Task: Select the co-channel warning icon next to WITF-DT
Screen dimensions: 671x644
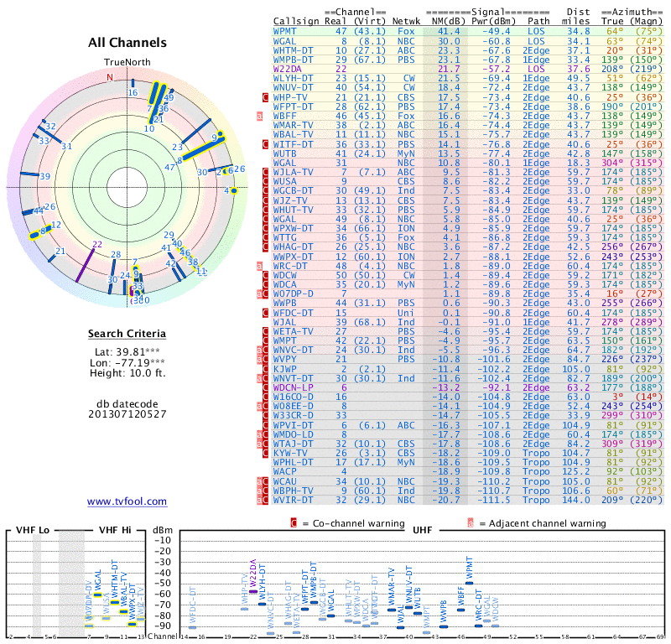Action: coord(266,144)
